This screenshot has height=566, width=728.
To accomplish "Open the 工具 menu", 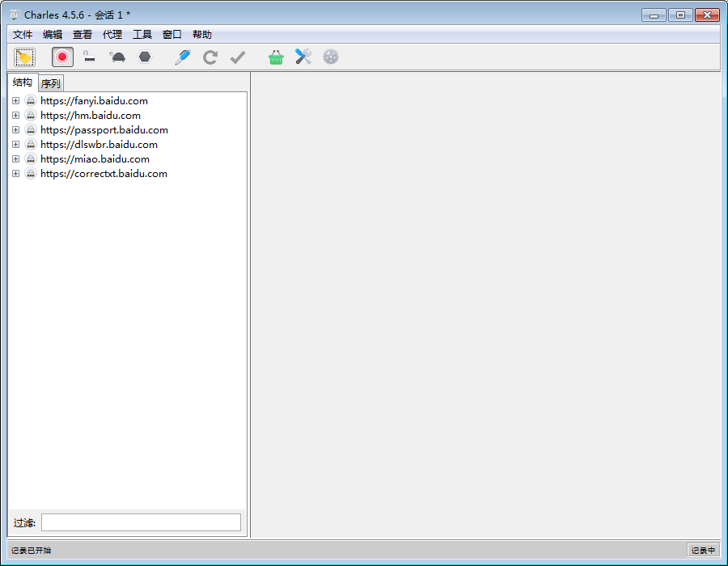I will click(x=142, y=34).
